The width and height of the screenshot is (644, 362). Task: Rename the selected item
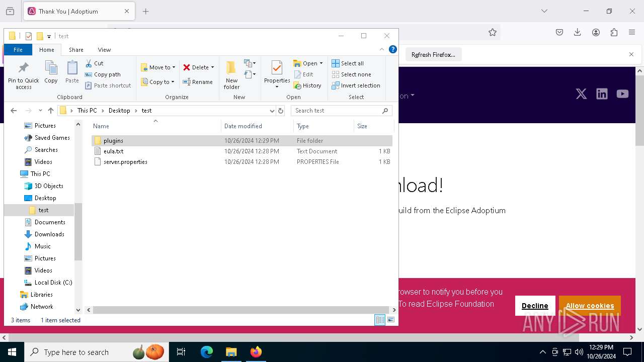(x=198, y=82)
